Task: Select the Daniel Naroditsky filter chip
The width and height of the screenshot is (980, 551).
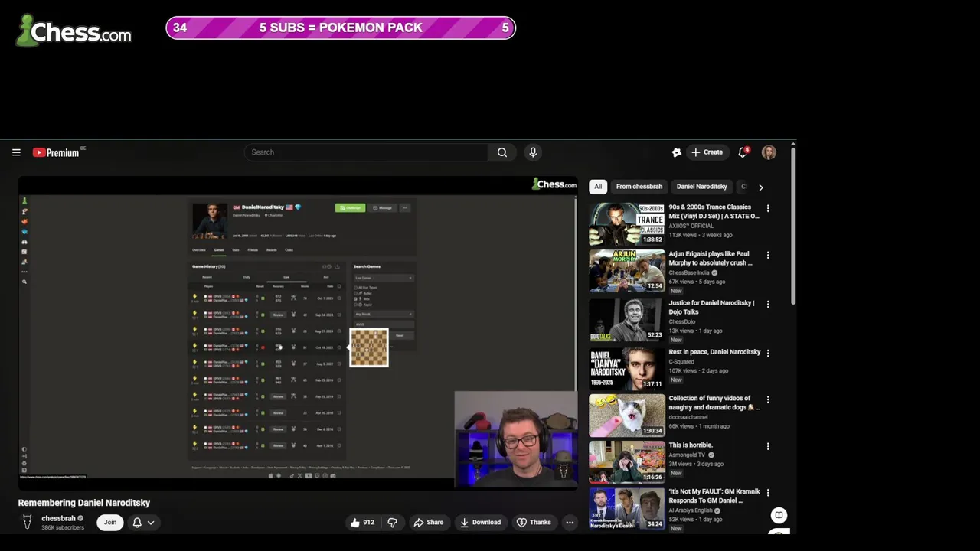Action: 701,187
